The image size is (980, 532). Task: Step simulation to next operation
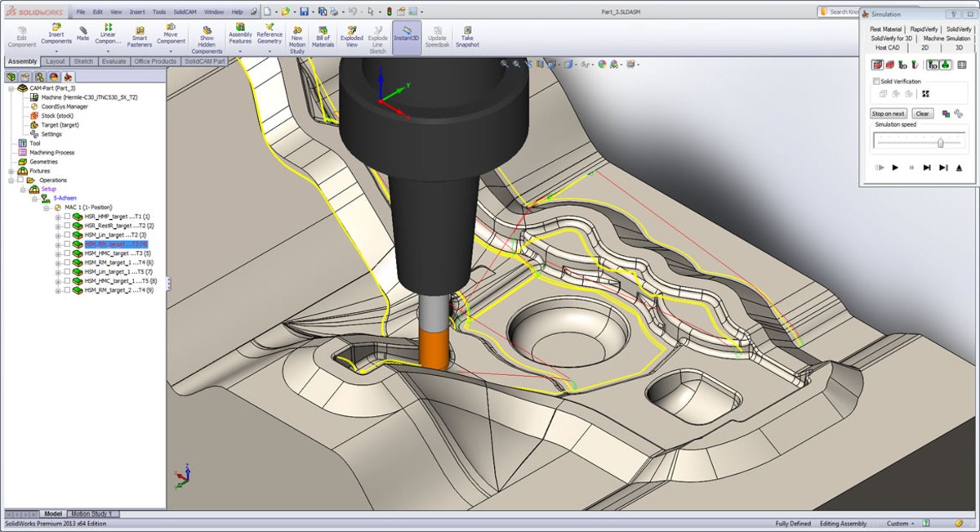[943, 167]
